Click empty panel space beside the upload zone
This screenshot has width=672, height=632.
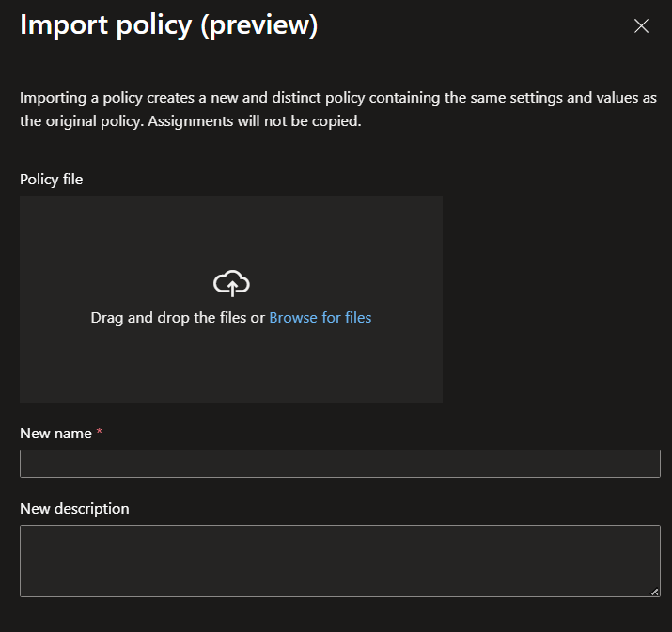pyautogui.click(x=555, y=299)
